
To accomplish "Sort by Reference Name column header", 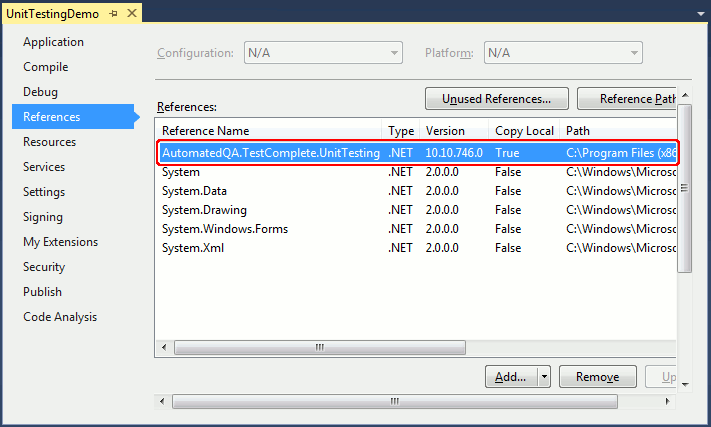I will pos(269,131).
